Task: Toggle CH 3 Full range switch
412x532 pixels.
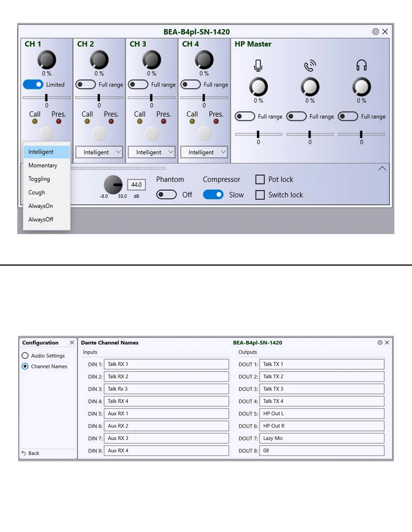Action: click(x=138, y=85)
